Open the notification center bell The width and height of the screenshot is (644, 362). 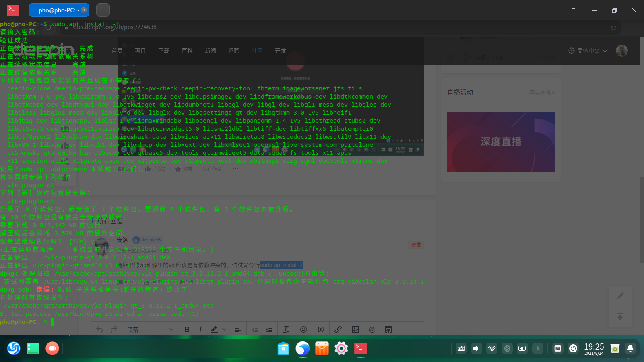coord(630,348)
